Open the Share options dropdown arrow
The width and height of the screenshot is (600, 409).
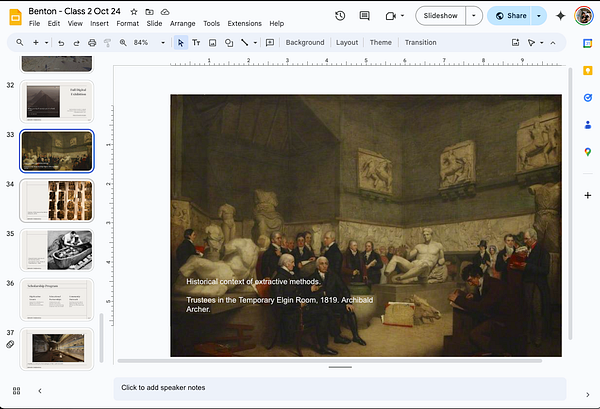tap(541, 16)
